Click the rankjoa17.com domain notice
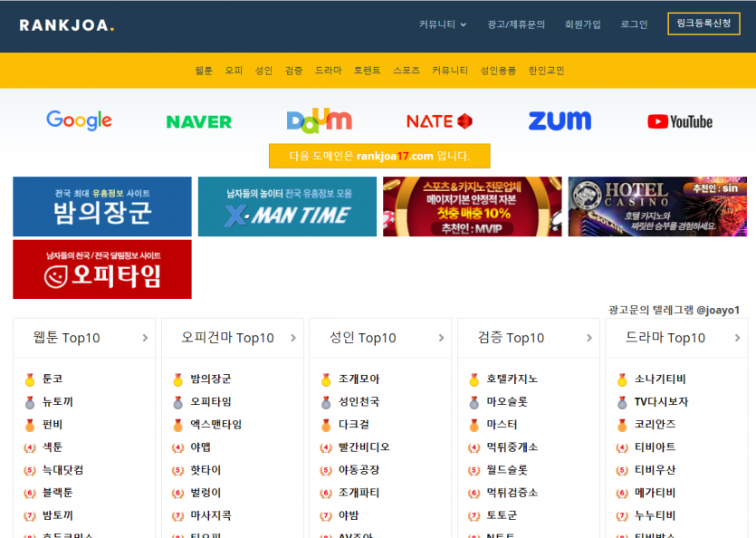Screen dimensions: 756x538 379,156
